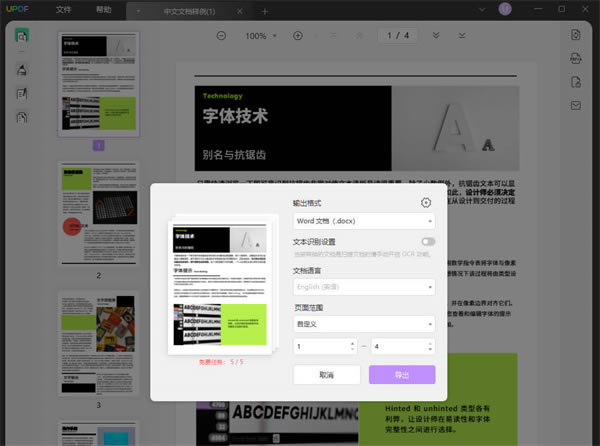
Task: Open the page range dropdown
Action: [364, 324]
